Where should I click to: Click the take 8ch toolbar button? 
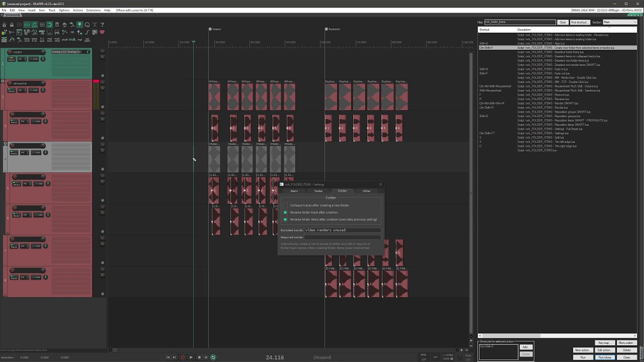[34, 40]
